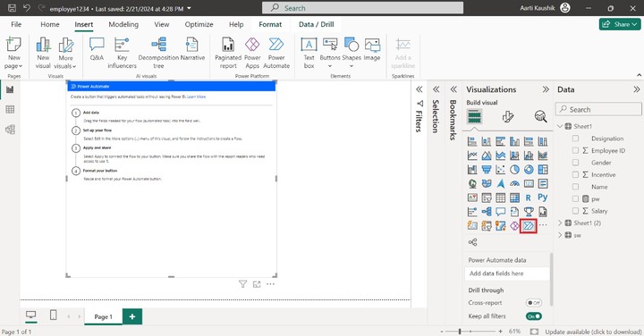This screenshot has height=336, width=644.
Task: Check the Incentive field
Action: pyautogui.click(x=575, y=175)
